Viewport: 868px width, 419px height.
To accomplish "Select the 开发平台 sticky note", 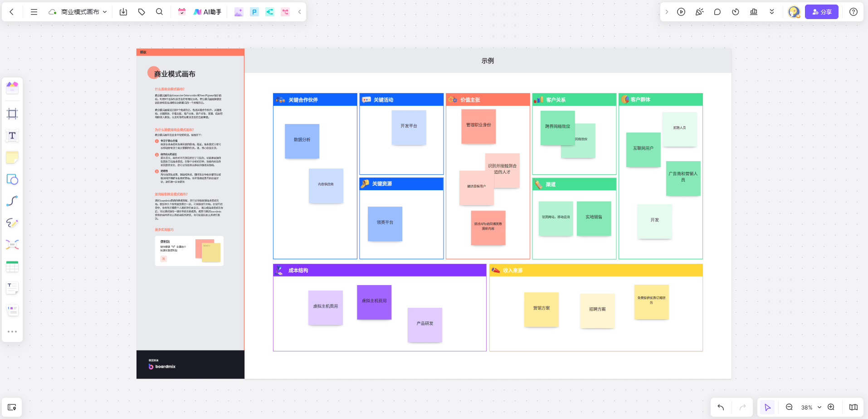I will pos(409,127).
